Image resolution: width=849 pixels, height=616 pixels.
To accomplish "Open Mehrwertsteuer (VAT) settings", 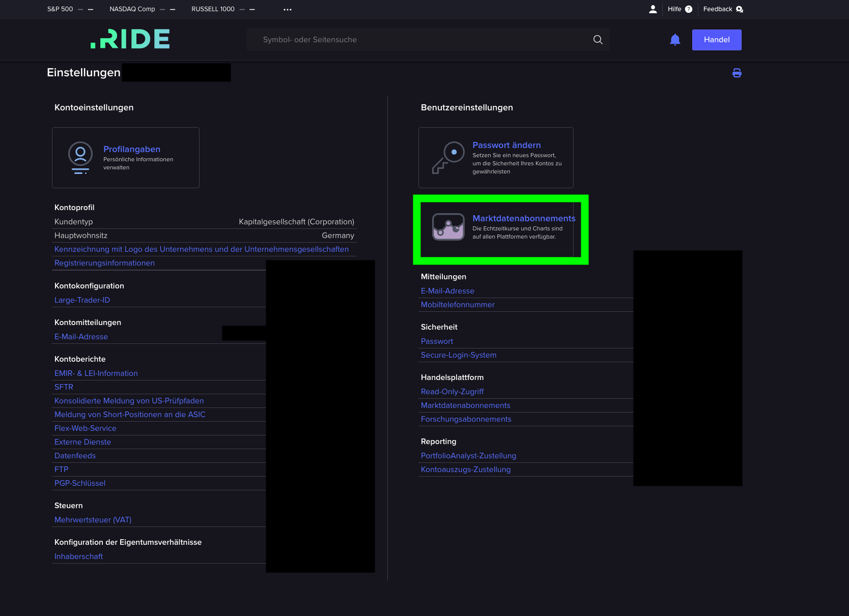I will [93, 519].
